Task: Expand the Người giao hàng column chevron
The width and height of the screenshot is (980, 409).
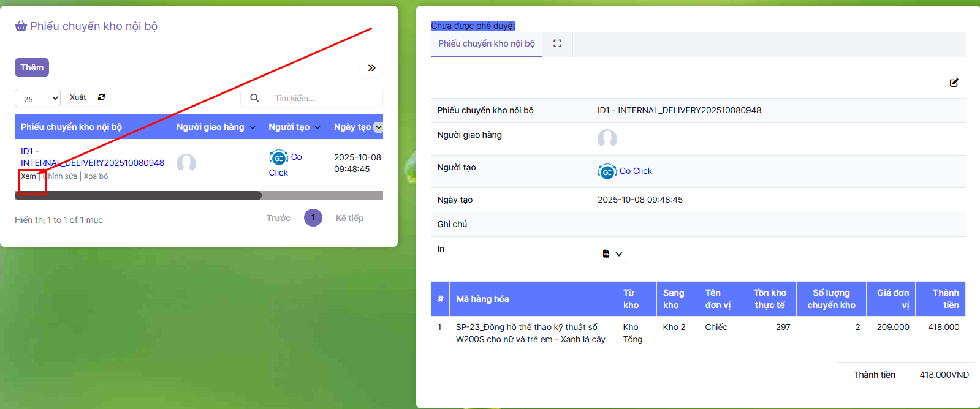Action: [252, 127]
